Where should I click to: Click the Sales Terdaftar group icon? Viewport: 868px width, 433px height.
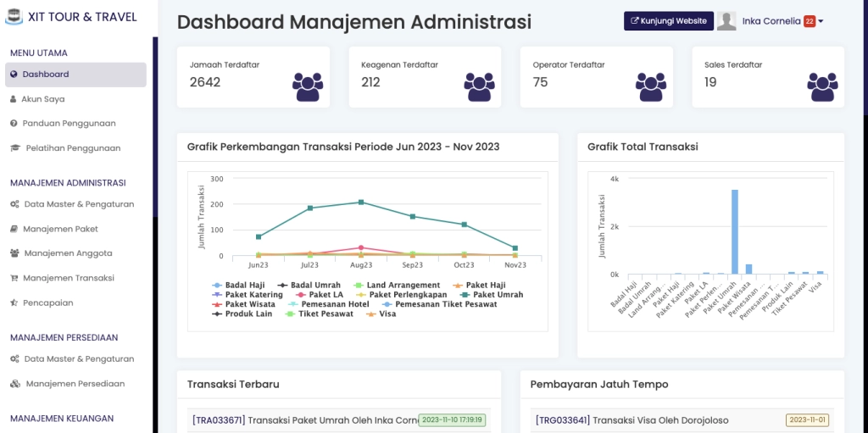(x=822, y=86)
